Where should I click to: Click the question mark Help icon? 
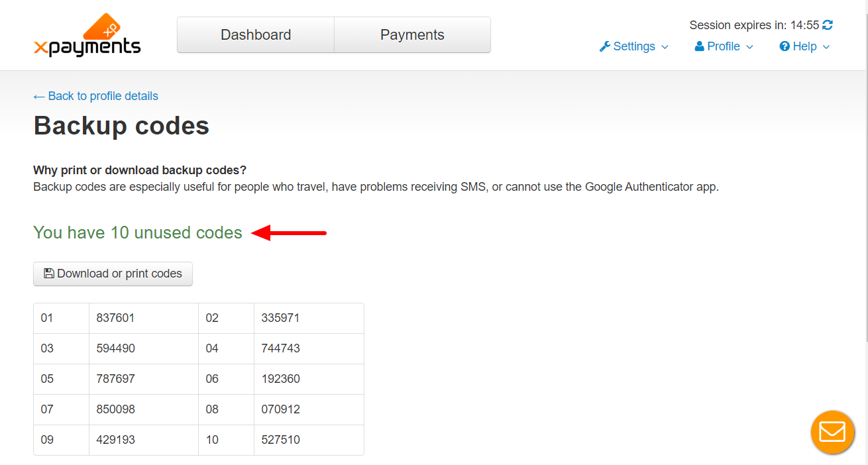click(x=785, y=46)
